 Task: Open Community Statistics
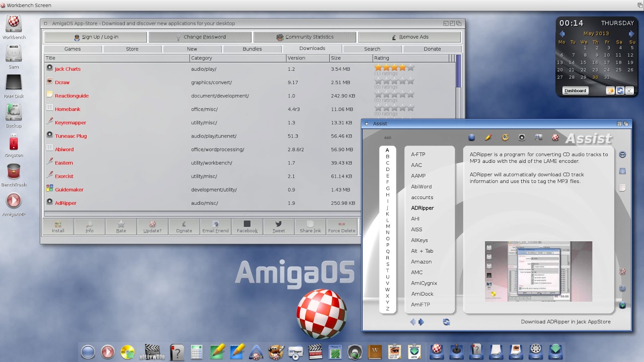[x=305, y=37]
